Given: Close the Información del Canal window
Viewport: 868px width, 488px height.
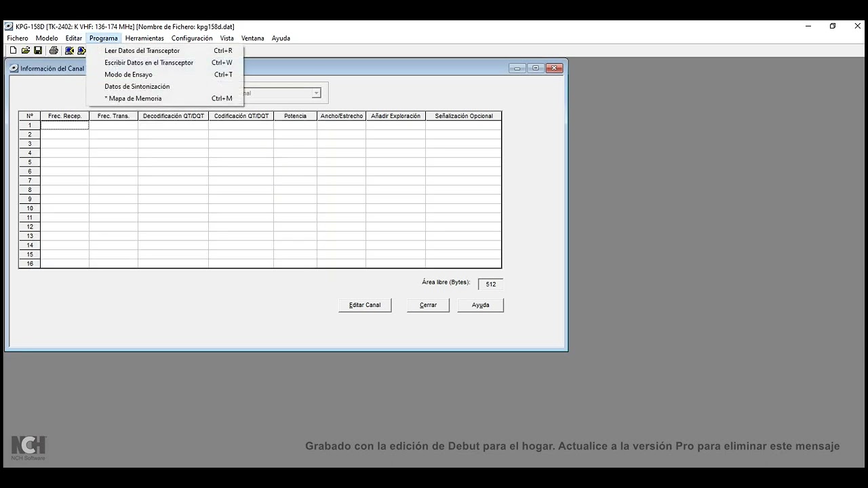Looking at the screenshot, I should click(x=555, y=68).
